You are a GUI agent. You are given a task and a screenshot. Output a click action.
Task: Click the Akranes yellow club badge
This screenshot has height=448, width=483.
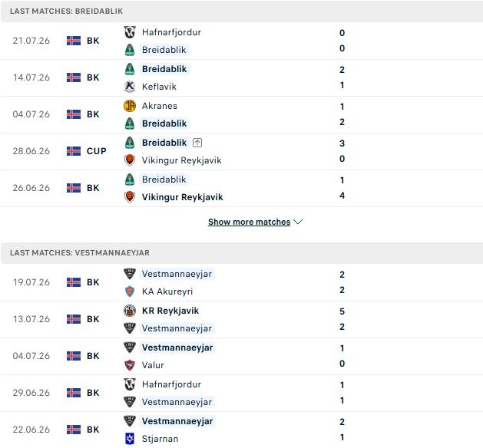(130, 106)
